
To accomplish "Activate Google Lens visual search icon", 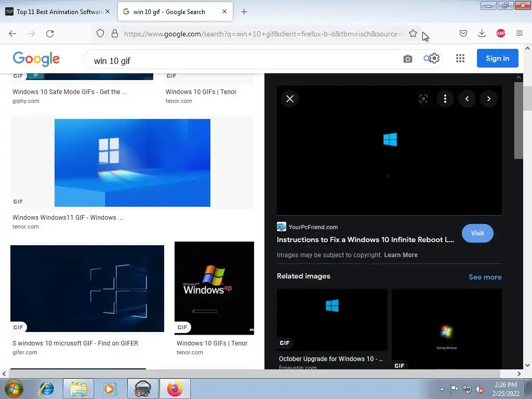I will pos(423,99).
